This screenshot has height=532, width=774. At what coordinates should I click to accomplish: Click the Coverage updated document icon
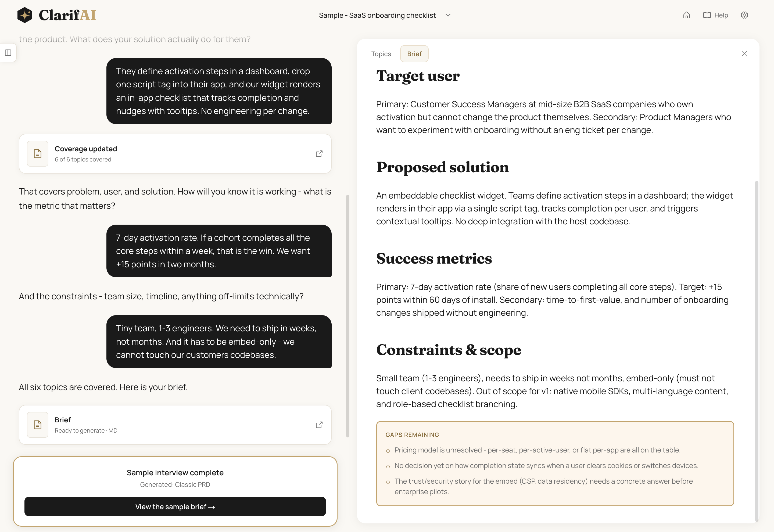pyautogui.click(x=38, y=154)
